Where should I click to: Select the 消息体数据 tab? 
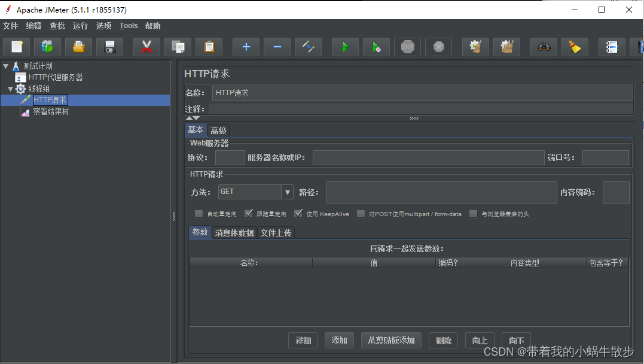[x=234, y=233]
